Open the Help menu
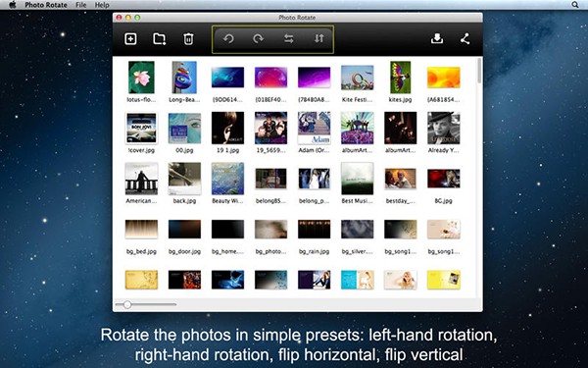Image resolution: width=588 pixels, height=368 pixels. point(102,5)
